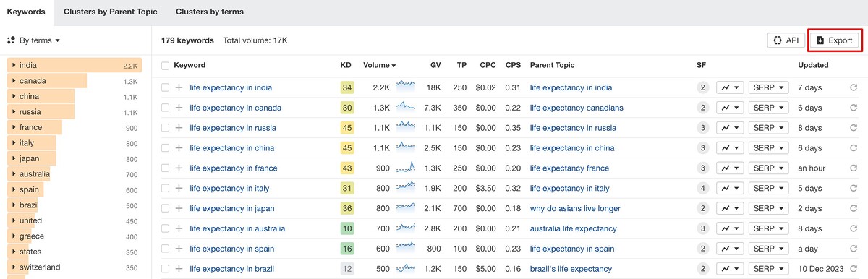Check the 'life expectancy in canada' row
This screenshot has height=279, width=868.
click(166, 108)
